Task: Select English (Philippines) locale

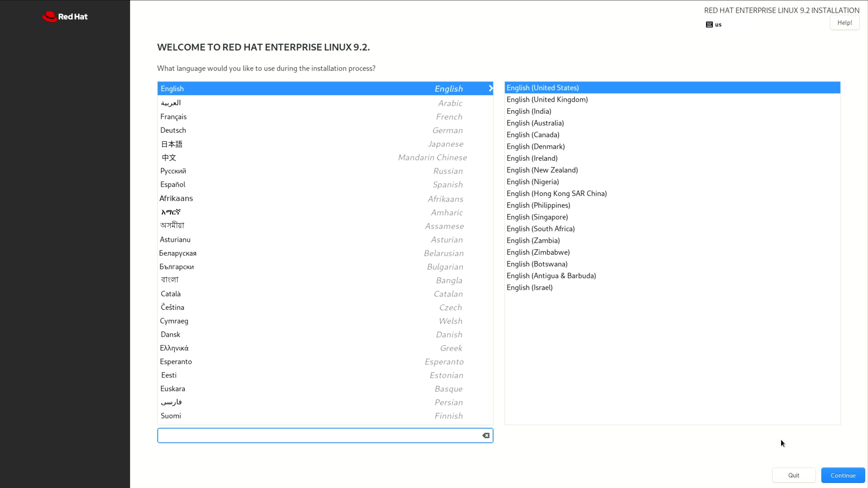Action: pyautogui.click(x=672, y=205)
